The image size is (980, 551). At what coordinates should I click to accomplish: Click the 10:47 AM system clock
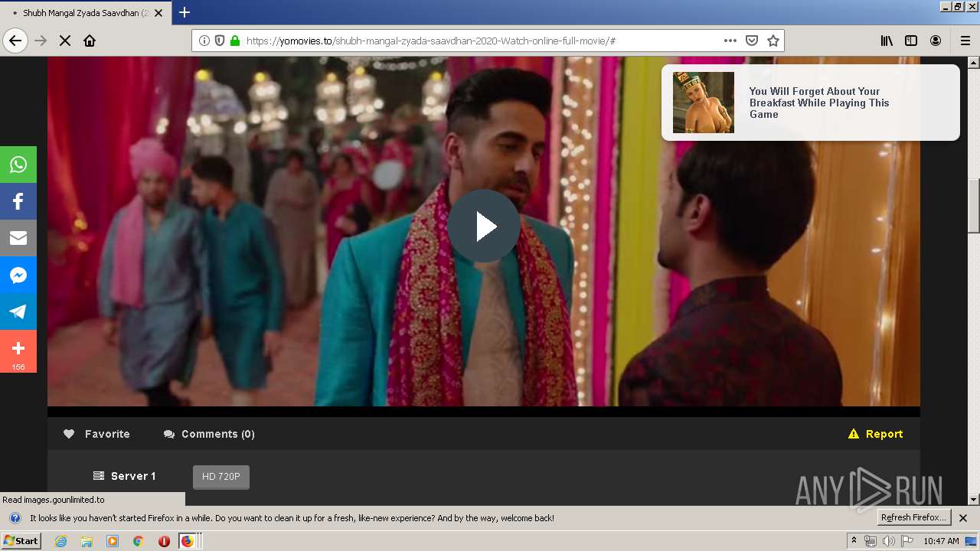click(941, 541)
